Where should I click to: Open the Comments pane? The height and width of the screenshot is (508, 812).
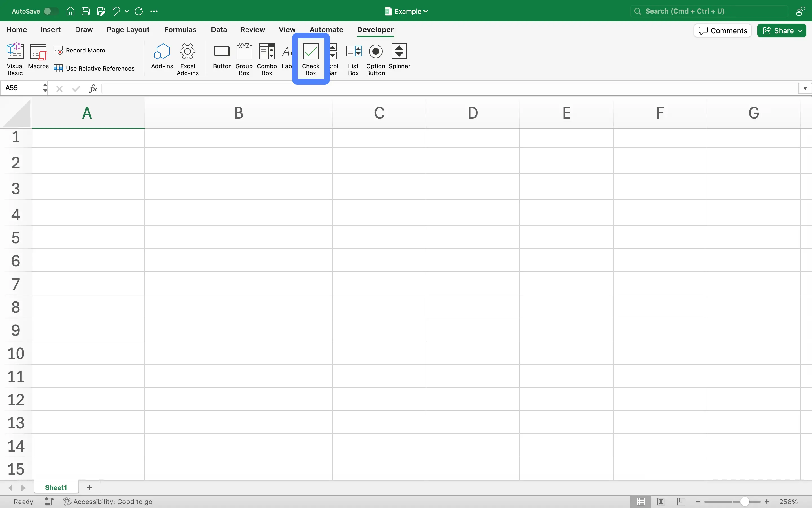(722, 30)
